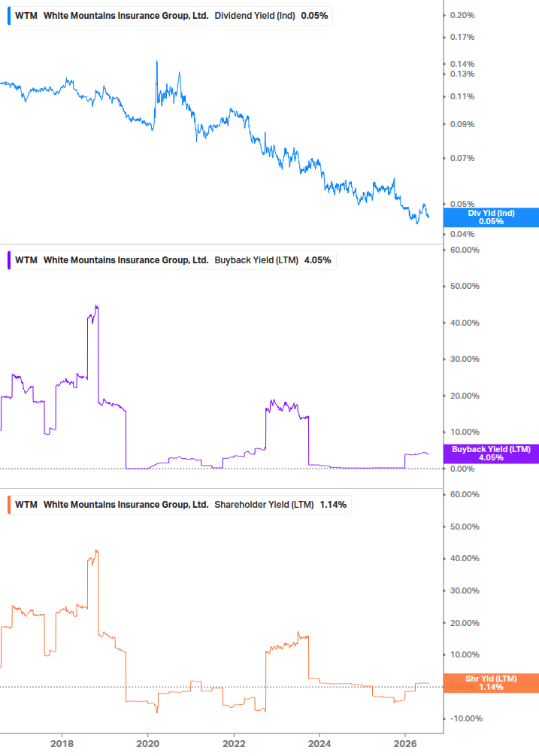The width and height of the screenshot is (539, 756).
Task: Click the 4.05% value in Buyback Yield legend
Action: [318, 260]
